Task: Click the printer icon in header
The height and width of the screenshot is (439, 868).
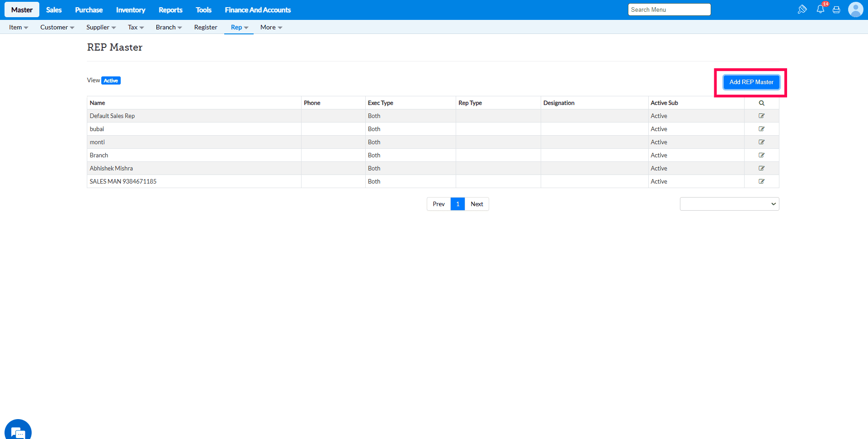Action: pyautogui.click(x=836, y=10)
